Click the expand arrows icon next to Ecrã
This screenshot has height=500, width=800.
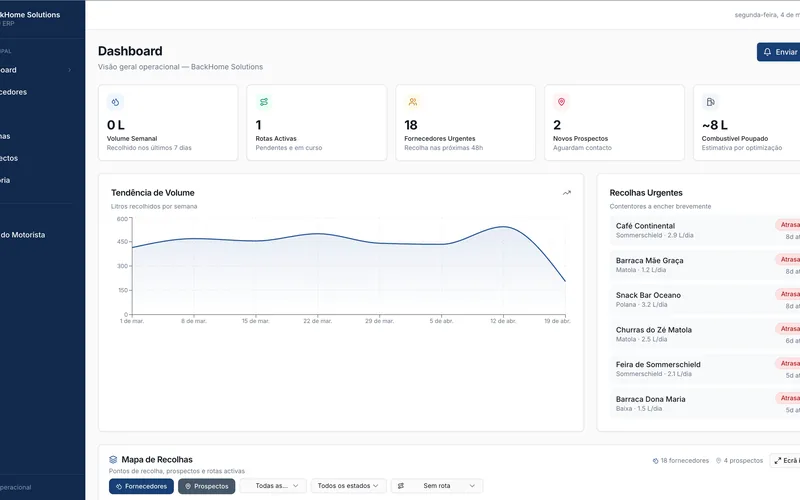click(x=778, y=461)
